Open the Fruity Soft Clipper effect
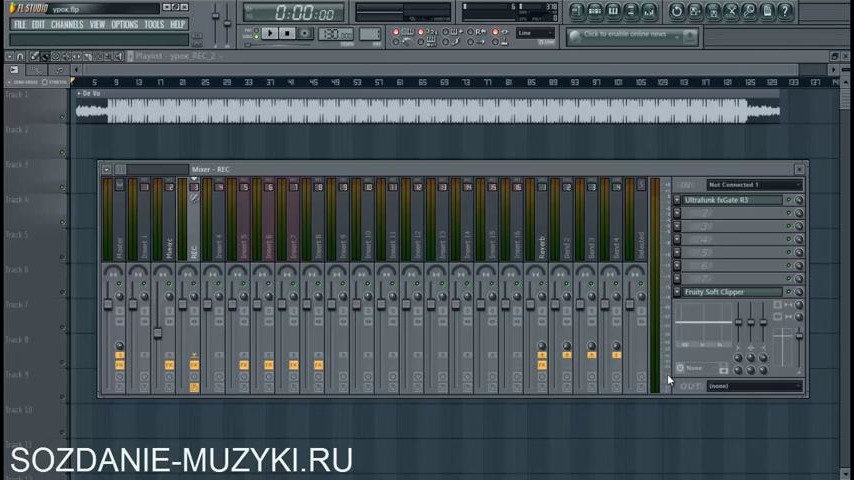854x480 pixels. [730, 292]
